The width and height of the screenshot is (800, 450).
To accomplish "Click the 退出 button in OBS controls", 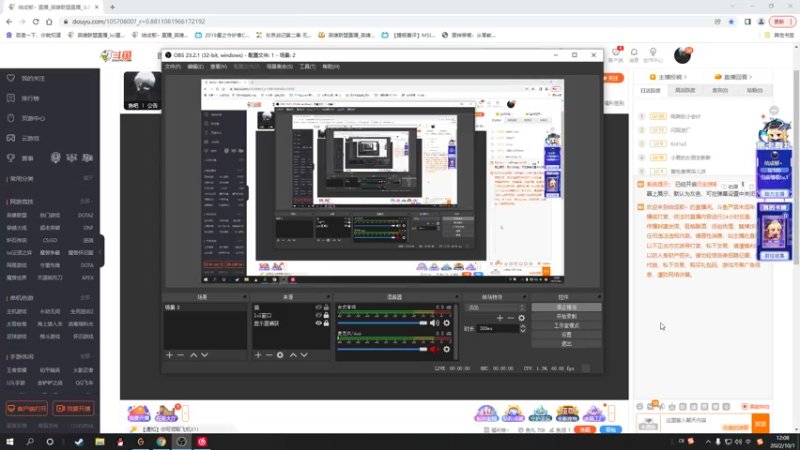I will 566,344.
